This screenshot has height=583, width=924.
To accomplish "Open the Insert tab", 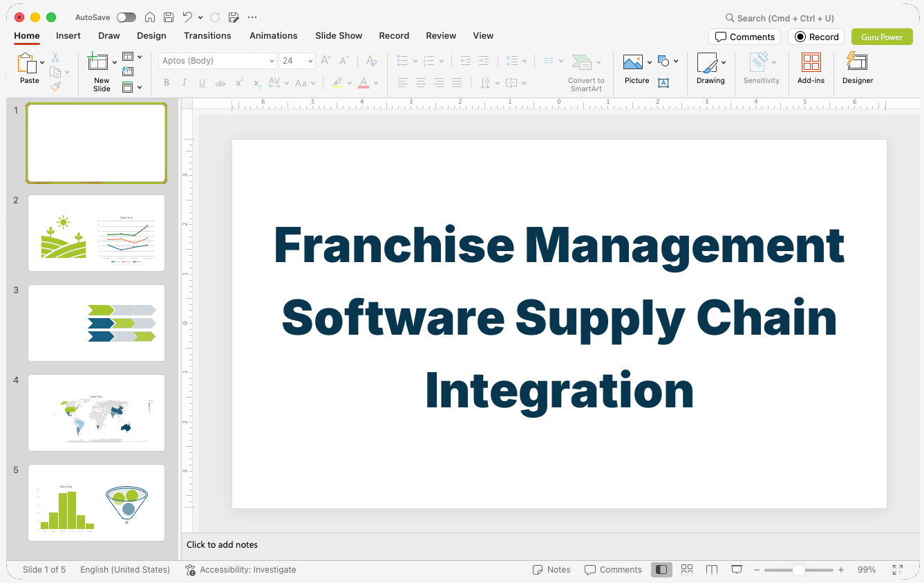I will pyautogui.click(x=68, y=35).
